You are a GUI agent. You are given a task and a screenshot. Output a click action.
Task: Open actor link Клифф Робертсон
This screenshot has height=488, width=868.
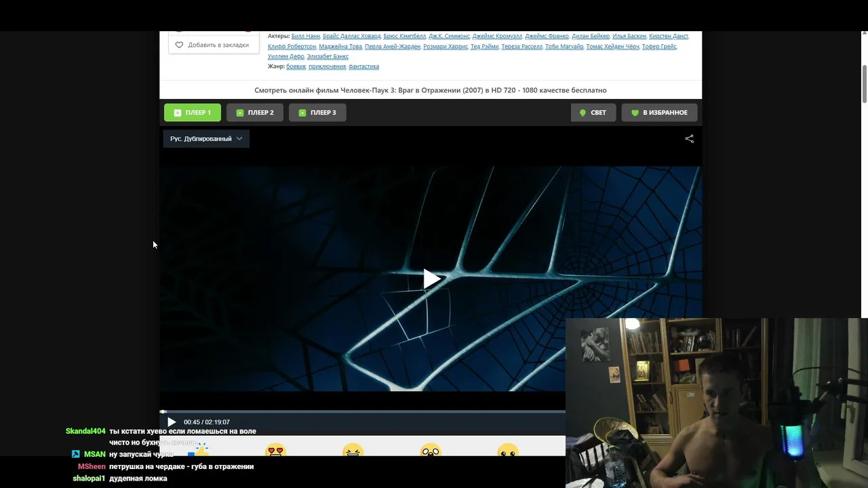click(292, 46)
